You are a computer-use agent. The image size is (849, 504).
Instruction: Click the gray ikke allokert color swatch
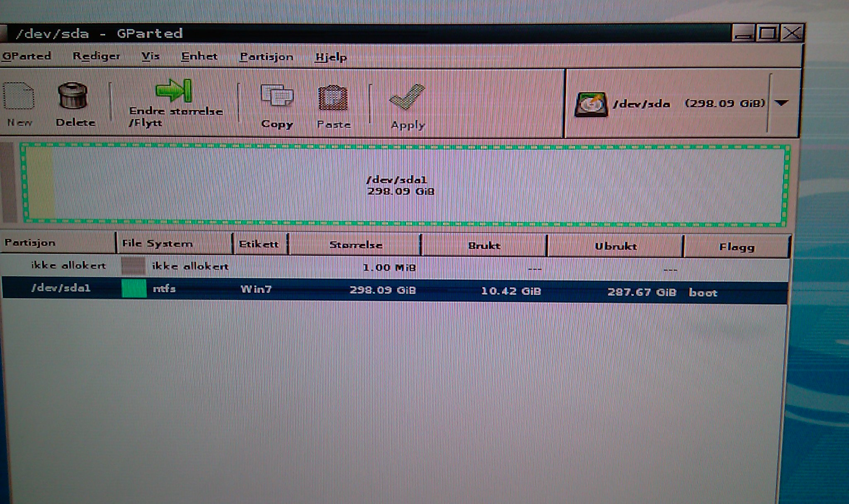pos(133,266)
